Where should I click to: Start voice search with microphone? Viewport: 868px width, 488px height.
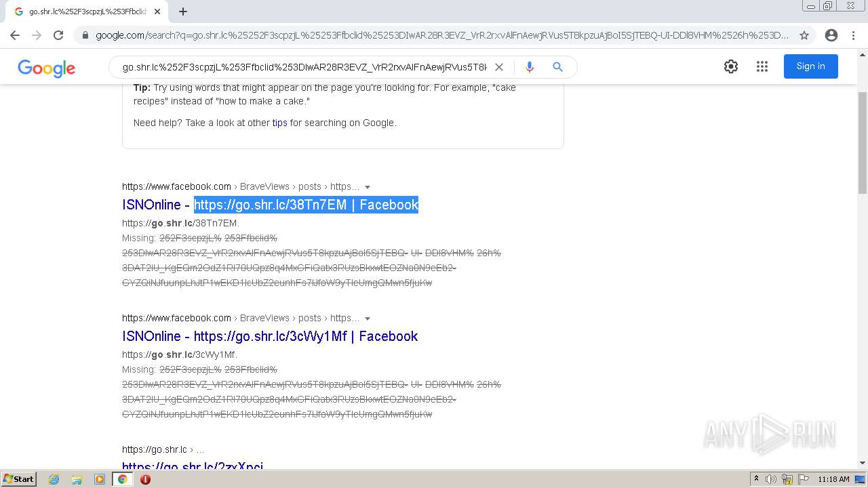530,67
